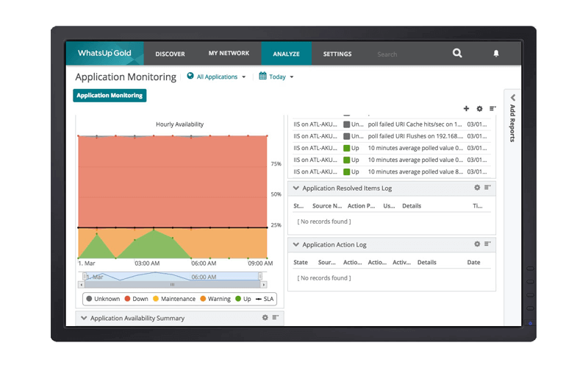Open dashboard settings gear icon
588x368 pixels.
[479, 108]
